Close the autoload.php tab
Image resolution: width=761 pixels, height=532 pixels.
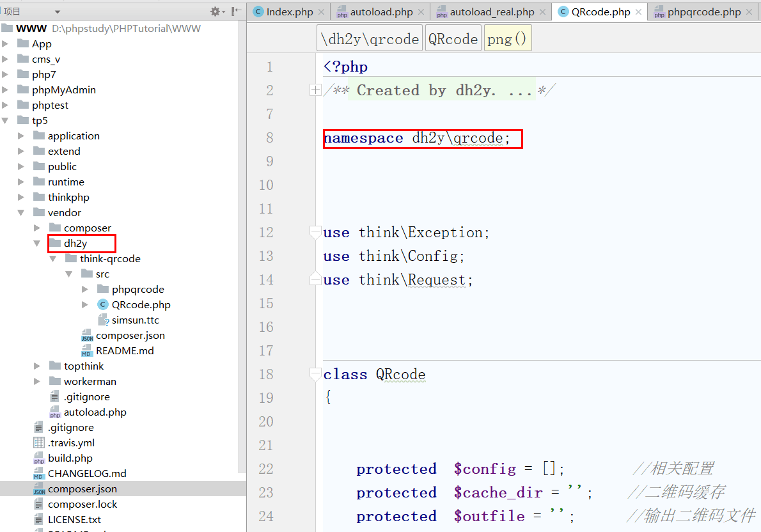click(421, 12)
